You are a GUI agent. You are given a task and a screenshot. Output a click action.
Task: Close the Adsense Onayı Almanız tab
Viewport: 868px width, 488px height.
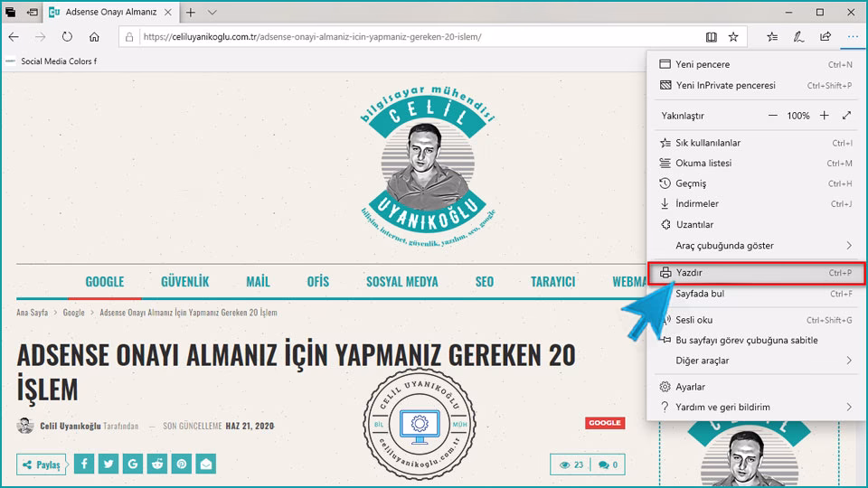(168, 12)
